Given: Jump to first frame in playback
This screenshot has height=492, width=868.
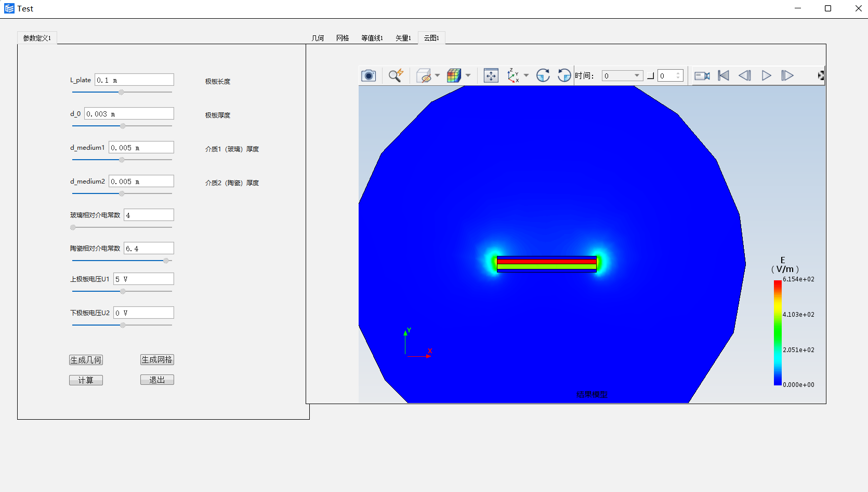Looking at the screenshot, I should click(x=724, y=76).
